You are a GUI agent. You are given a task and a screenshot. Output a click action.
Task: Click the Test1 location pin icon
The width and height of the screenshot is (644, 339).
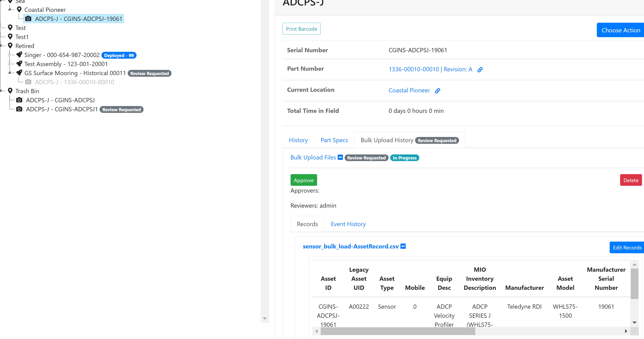point(10,37)
